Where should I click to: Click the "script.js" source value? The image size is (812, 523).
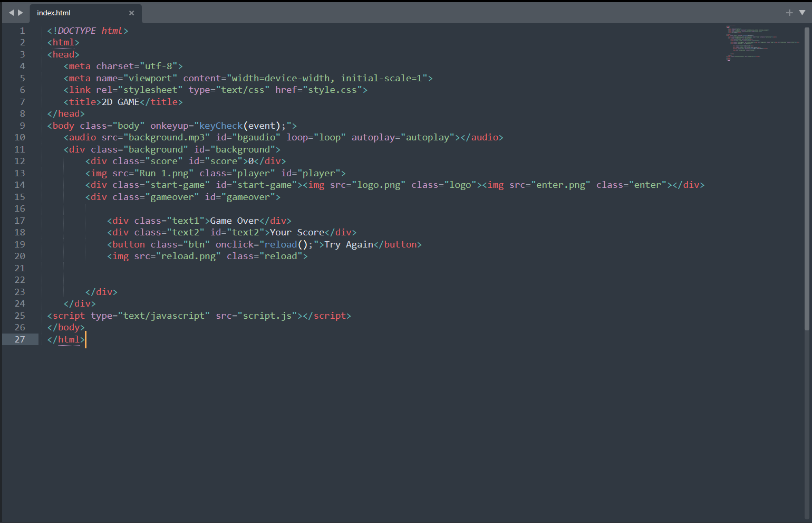click(x=267, y=316)
